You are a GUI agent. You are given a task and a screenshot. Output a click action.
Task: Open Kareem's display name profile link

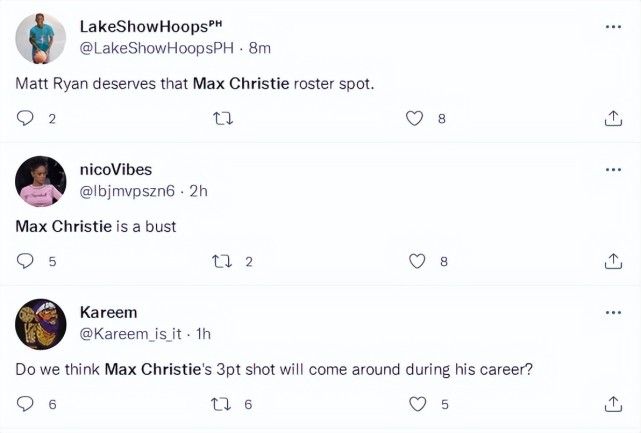pos(108,312)
